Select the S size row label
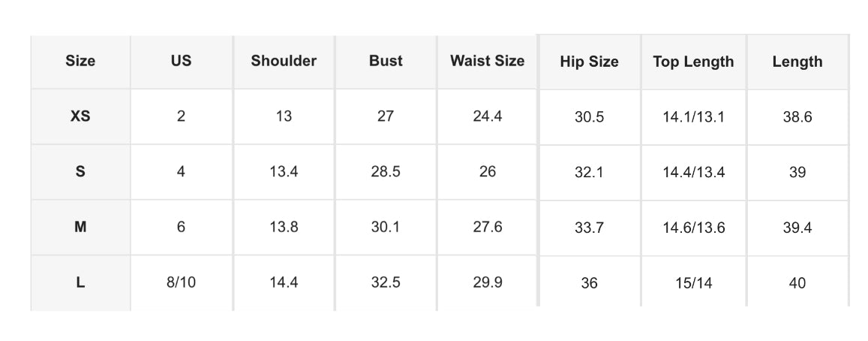 click(80, 172)
